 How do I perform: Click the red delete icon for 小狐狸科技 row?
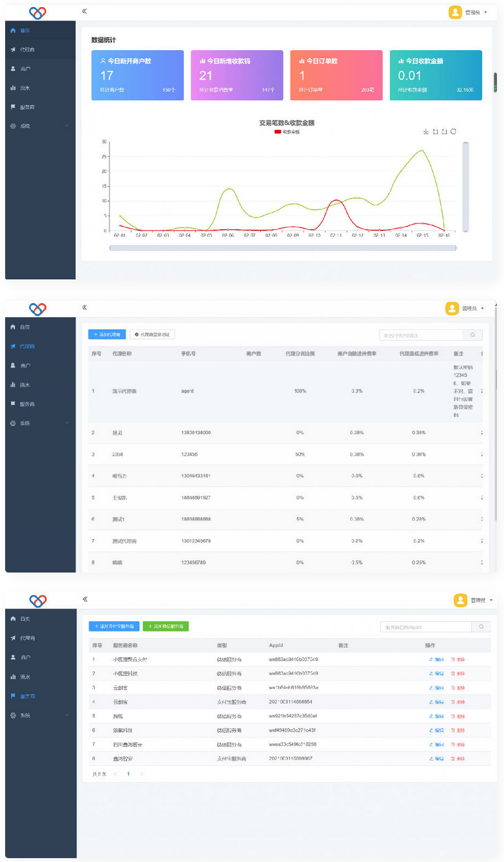click(458, 673)
